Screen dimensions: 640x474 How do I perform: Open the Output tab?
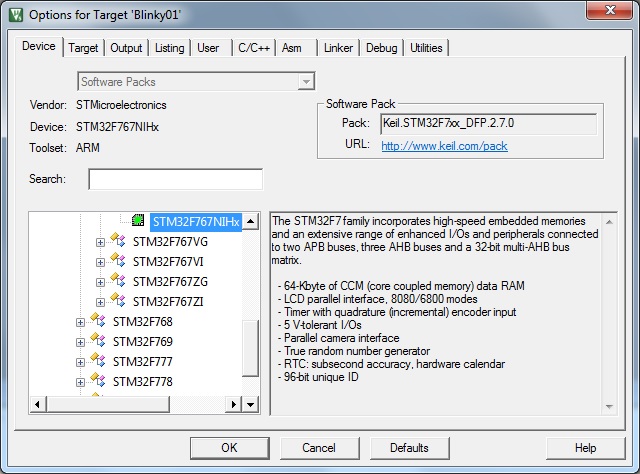126,48
